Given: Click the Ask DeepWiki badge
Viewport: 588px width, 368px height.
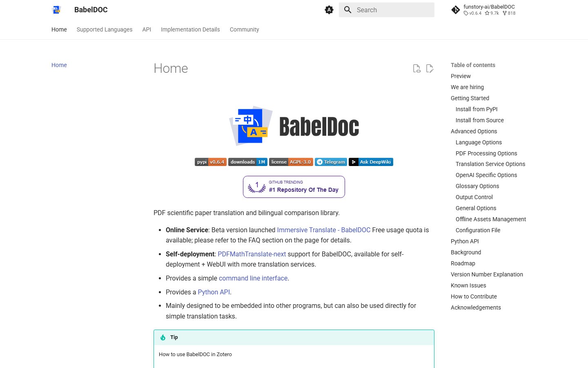Looking at the screenshot, I should (x=371, y=162).
